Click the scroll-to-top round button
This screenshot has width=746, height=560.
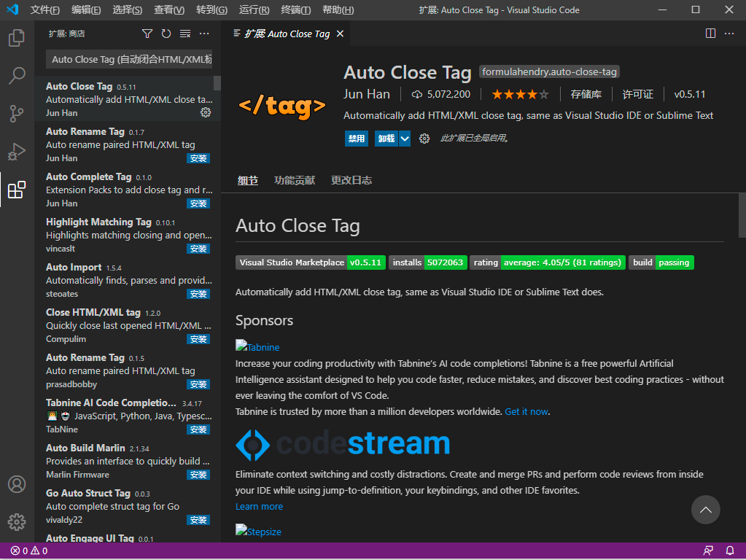click(x=706, y=510)
